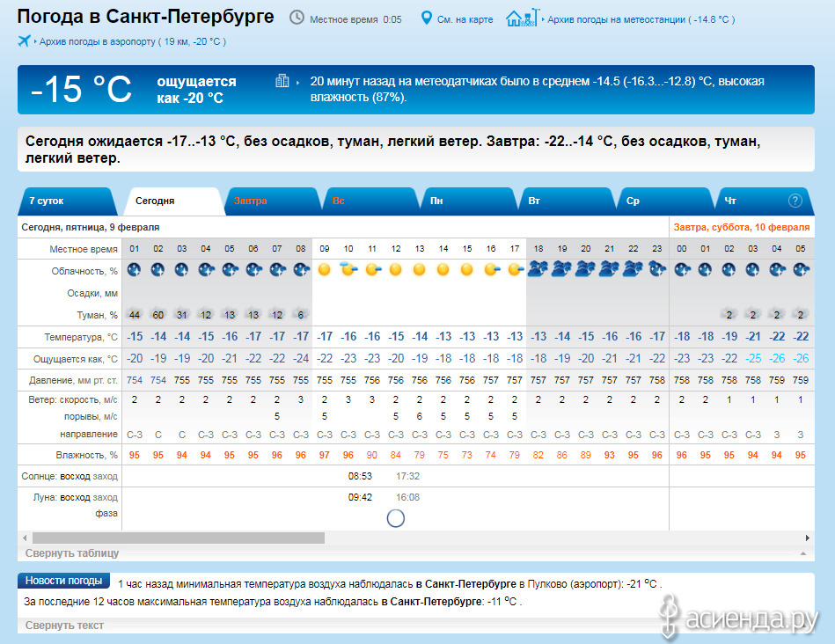The width and height of the screenshot is (835, 644).
Task: Click the clock icon beside Местное время
Action: pyautogui.click(x=297, y=18)
